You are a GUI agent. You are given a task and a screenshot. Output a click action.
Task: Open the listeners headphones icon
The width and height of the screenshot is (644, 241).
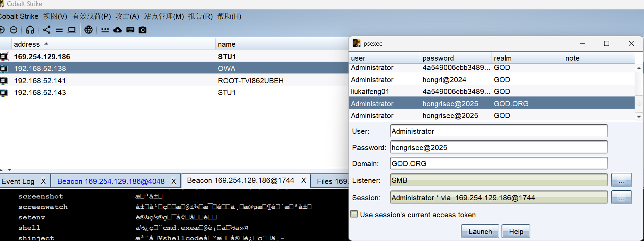[30, 30]
